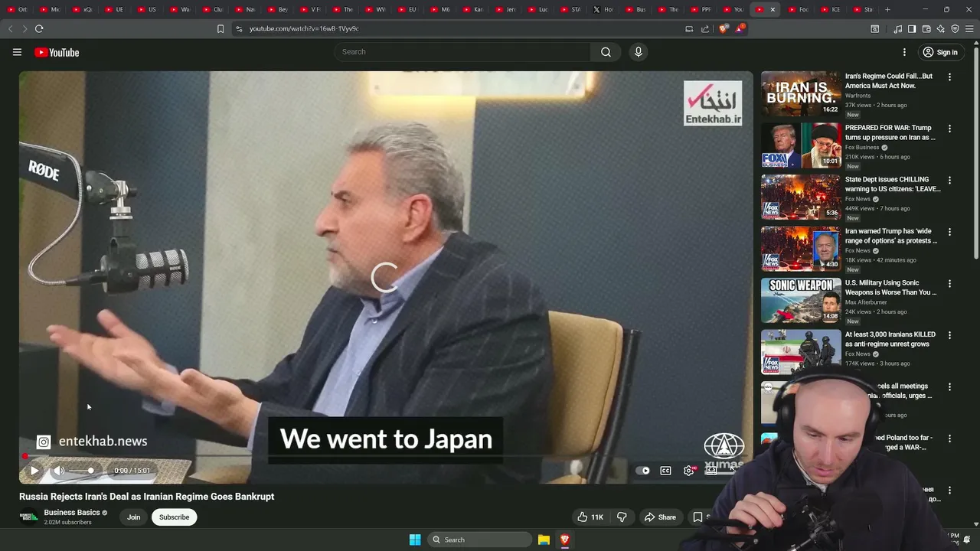Viewport: 980px width, 551px height.
Task: Open the site information icon
Action: pos(239,28)
